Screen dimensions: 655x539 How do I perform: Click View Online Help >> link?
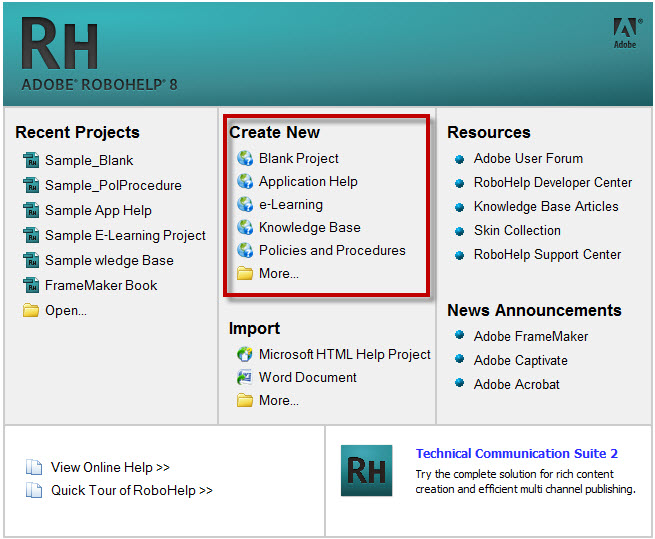coord(110,468)
